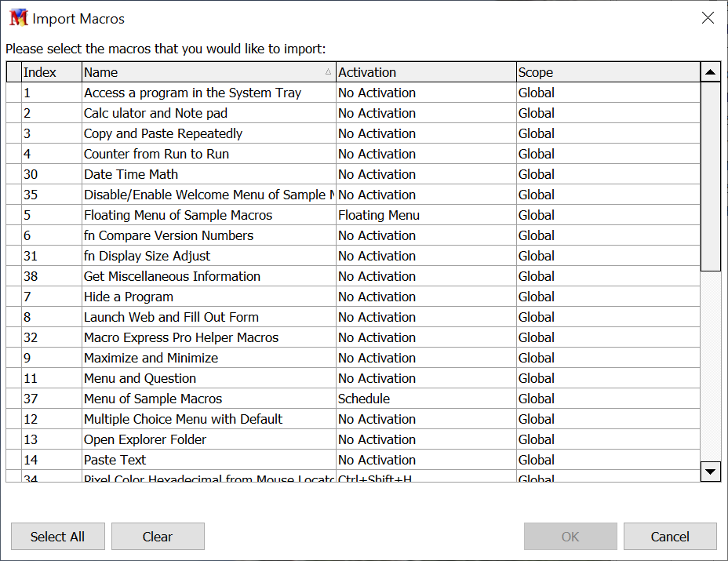Click the vertical scrollbar thumb
The width and height of the screenshot is (728, 561).
click(710, 177)
